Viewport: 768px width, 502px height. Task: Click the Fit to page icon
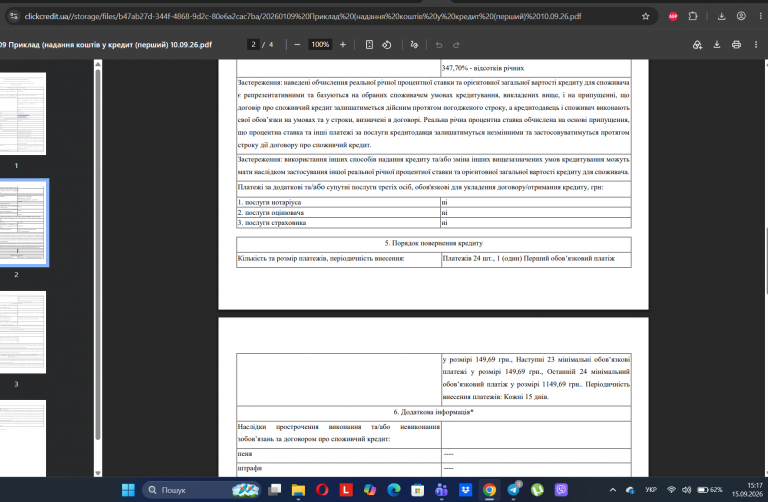369,45
